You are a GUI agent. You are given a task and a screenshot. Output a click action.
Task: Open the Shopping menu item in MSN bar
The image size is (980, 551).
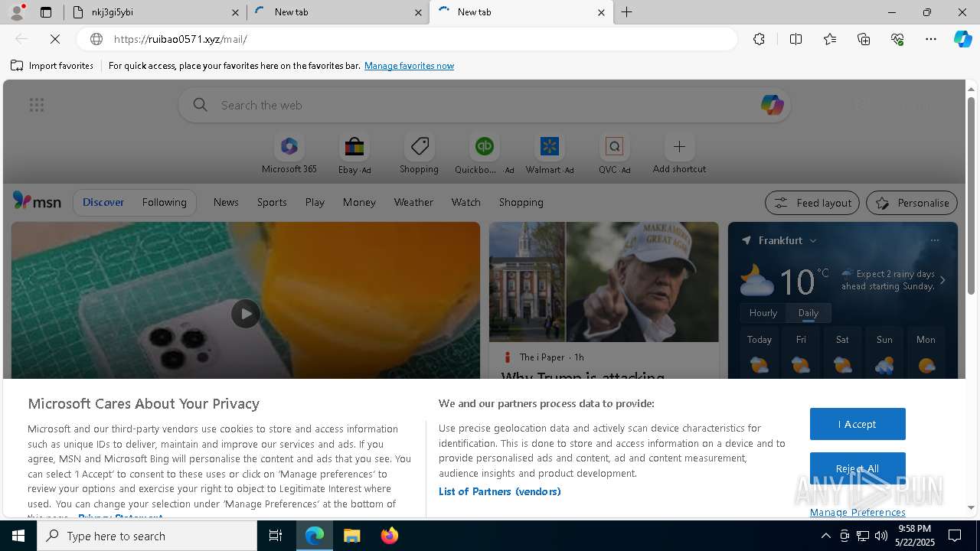[521, 202]
